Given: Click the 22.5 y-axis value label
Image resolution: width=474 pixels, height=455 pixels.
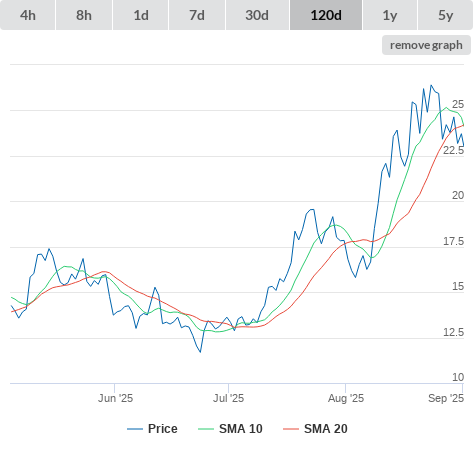Looking at the screenshot, I should (453, 150).
